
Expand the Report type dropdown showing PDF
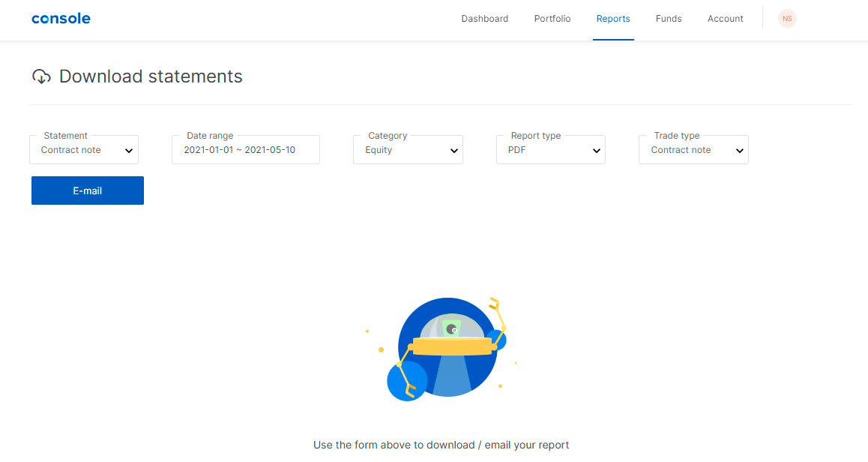pos(551,149)
